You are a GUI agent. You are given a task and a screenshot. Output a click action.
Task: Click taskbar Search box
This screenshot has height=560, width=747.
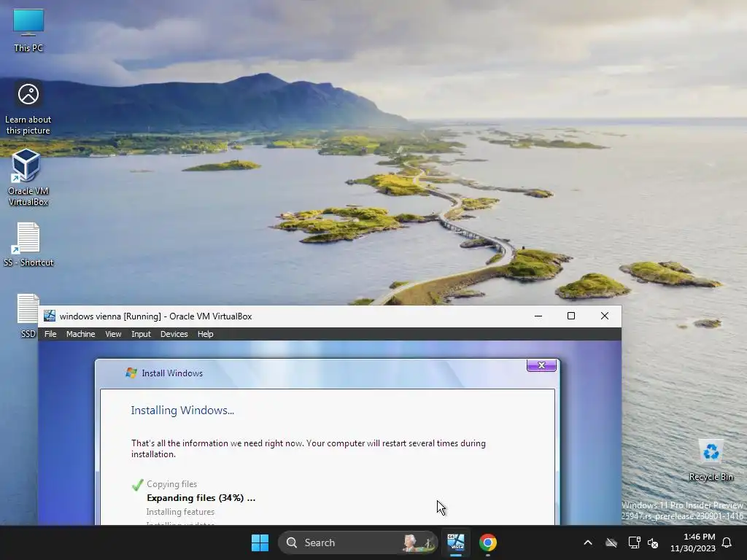pyautogui.click(x=357, y=542)
